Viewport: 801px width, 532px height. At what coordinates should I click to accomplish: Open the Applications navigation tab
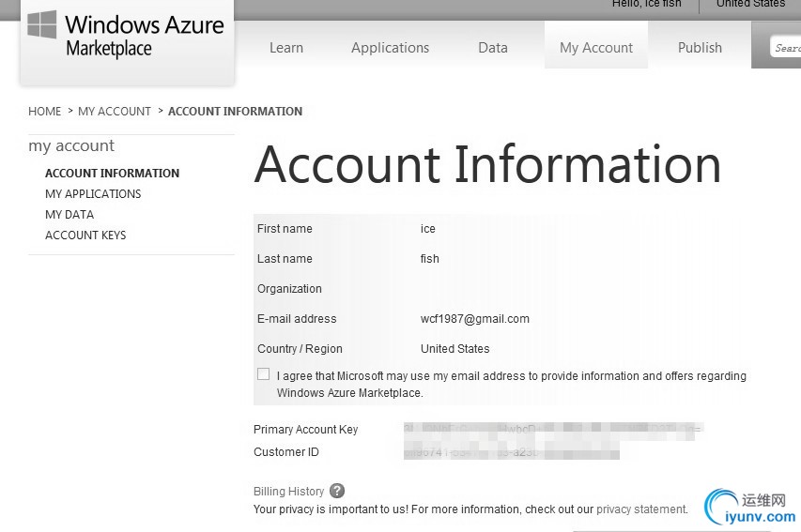(391, 48)
